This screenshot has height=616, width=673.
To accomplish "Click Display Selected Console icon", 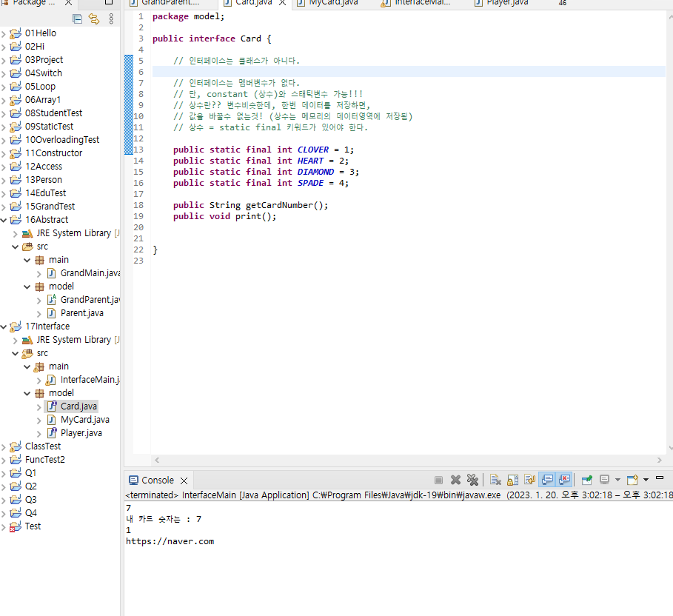I will click(604, 480).
